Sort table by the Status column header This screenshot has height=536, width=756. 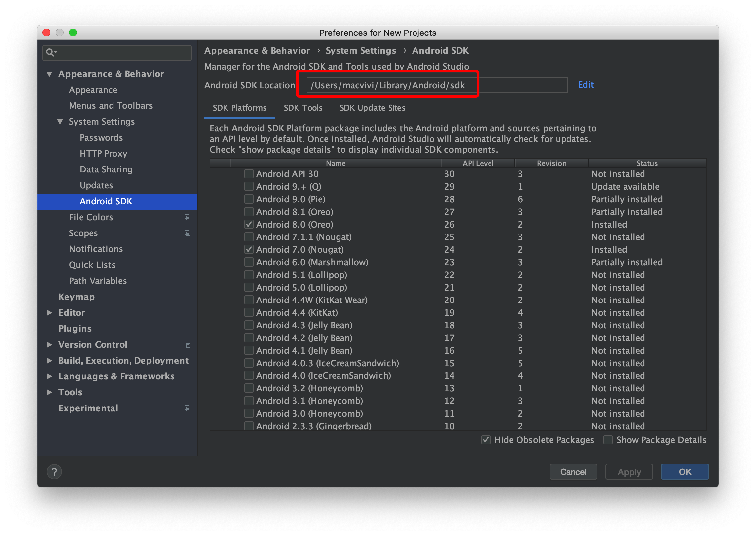tap(647, 163)
